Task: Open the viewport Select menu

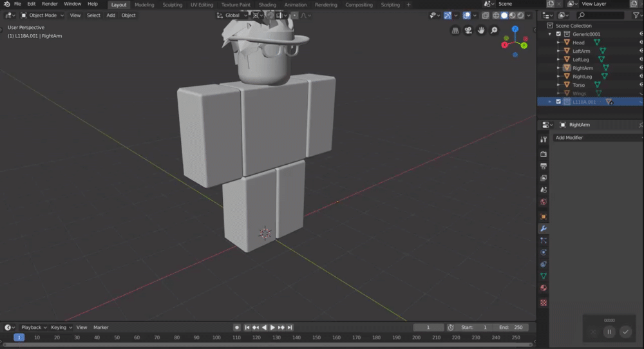Action: (93, 15)
